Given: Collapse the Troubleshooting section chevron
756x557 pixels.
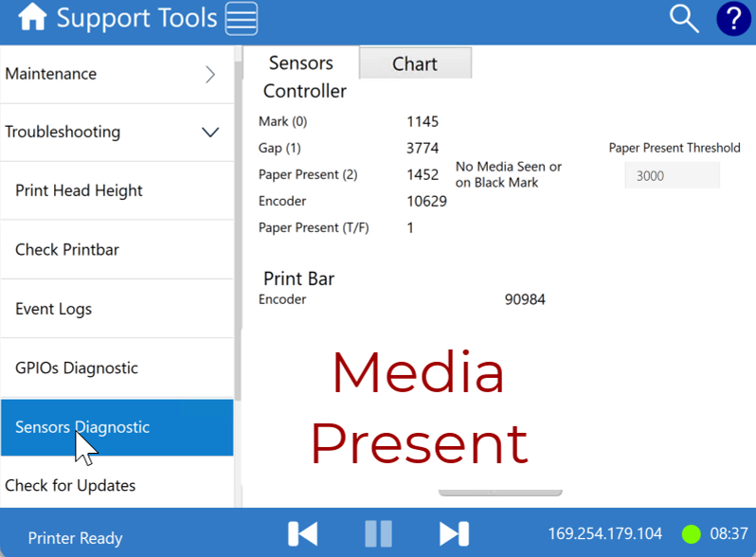Looking at the screenshot, I should (210, 133).
